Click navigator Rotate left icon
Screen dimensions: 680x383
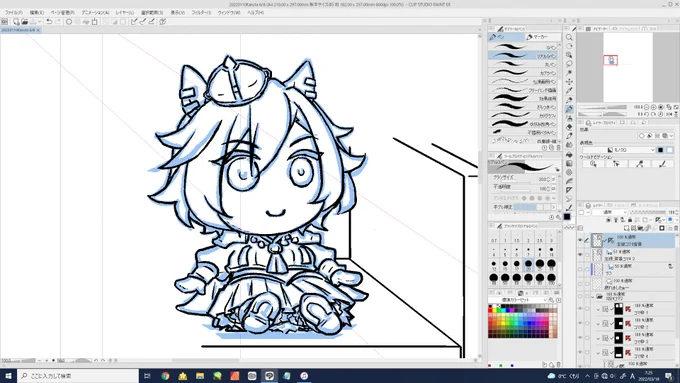click(x=647, y=114)
